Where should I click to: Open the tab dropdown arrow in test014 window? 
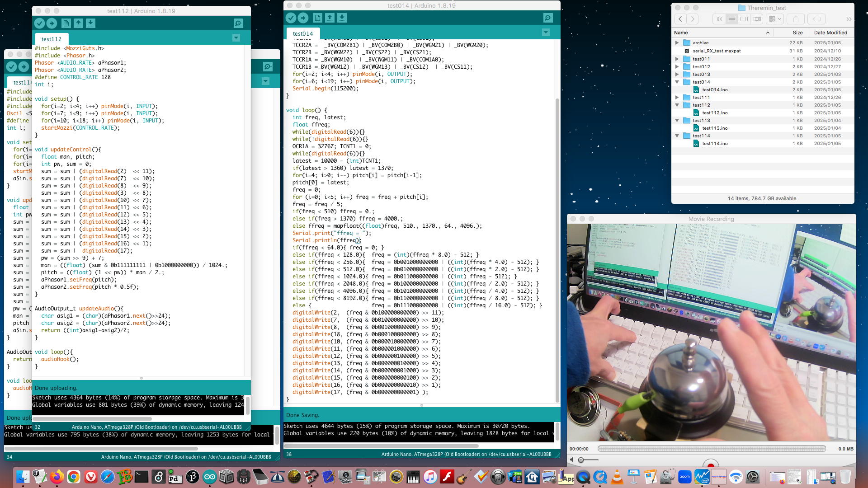tap(546, 33)
